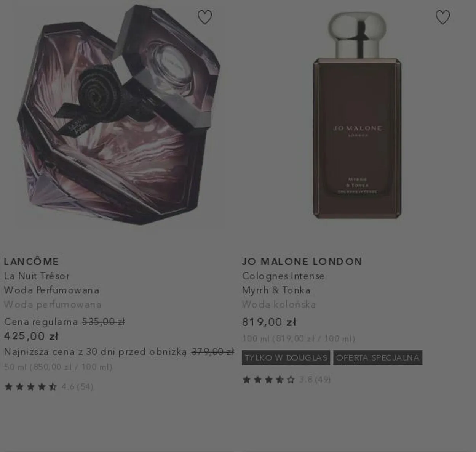Click the JO MALONE LONDON brand name

coord(302,261)
